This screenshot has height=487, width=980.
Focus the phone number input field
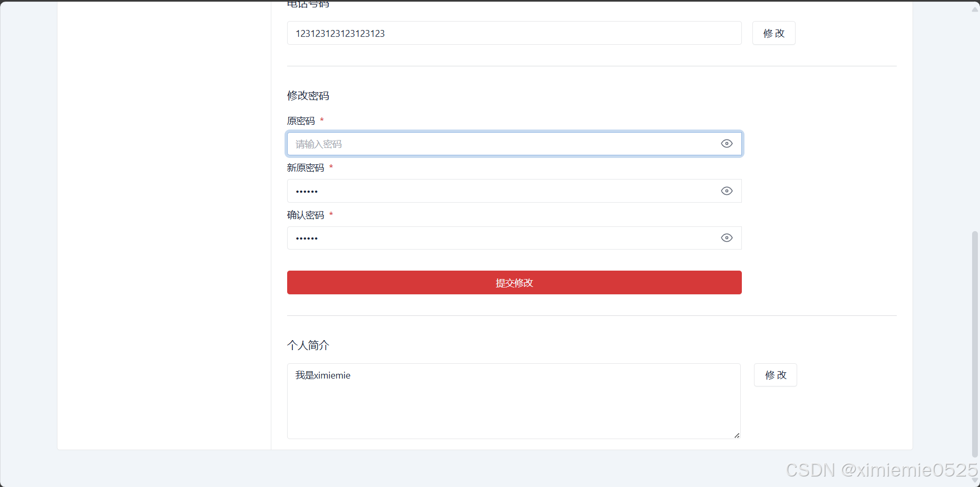point(514,33)
